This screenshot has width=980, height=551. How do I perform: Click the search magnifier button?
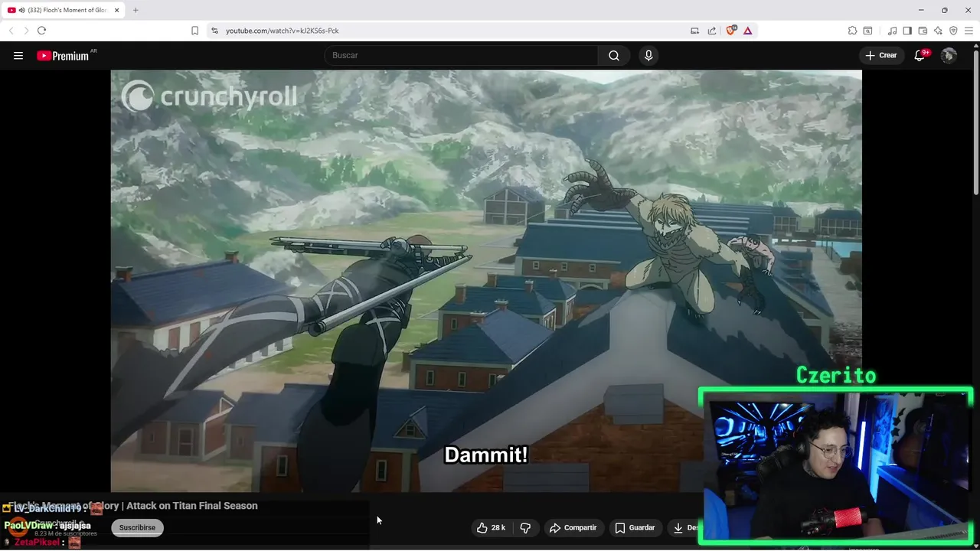click(614, 56)
